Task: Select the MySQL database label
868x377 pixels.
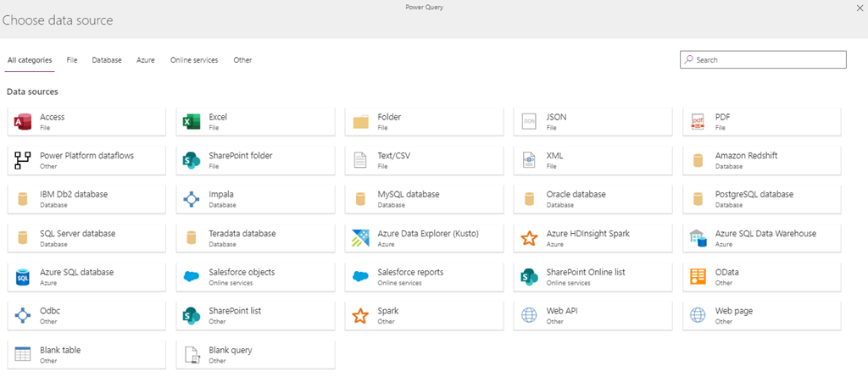Action: (x=409, y=194)
